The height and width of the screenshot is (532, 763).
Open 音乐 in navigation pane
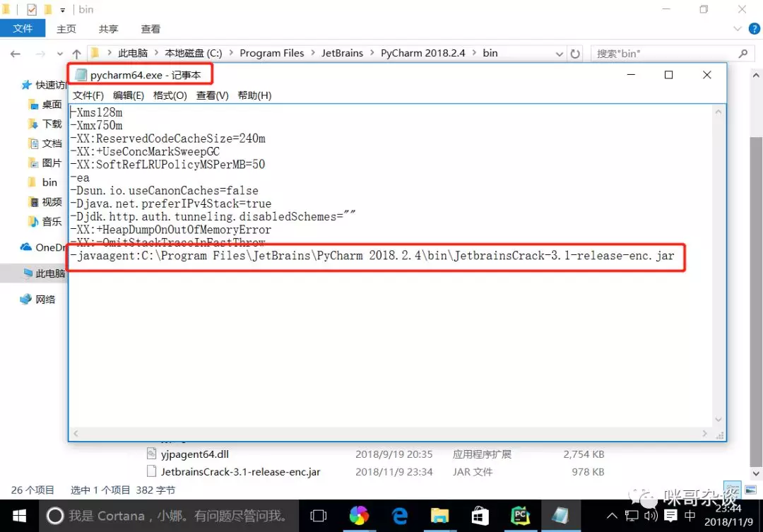(x=45, y=221)
